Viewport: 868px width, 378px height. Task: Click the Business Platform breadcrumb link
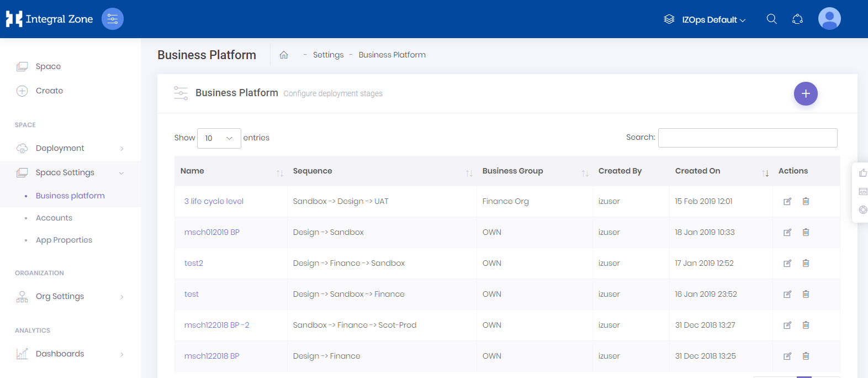click(x=392, y=55)
